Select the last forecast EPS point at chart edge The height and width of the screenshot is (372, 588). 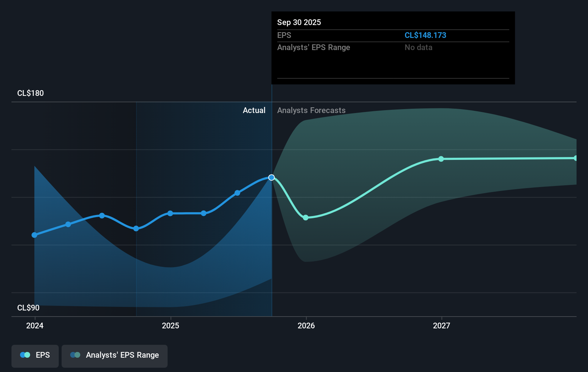(575, 158)
